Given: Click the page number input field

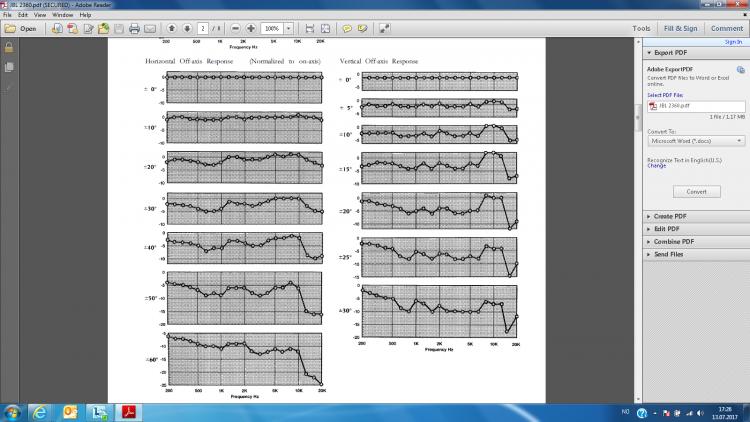Looking at the screenshot, I should click(x=204, y=29).
